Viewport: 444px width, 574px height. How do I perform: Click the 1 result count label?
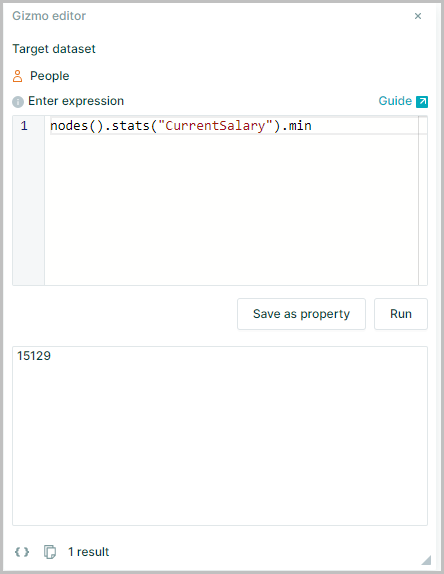(89, 552)
